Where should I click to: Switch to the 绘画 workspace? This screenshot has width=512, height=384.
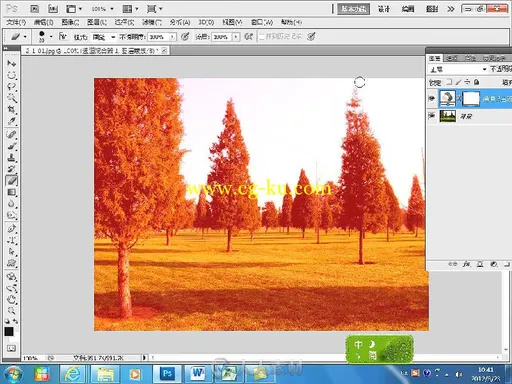tap(408, 9)
